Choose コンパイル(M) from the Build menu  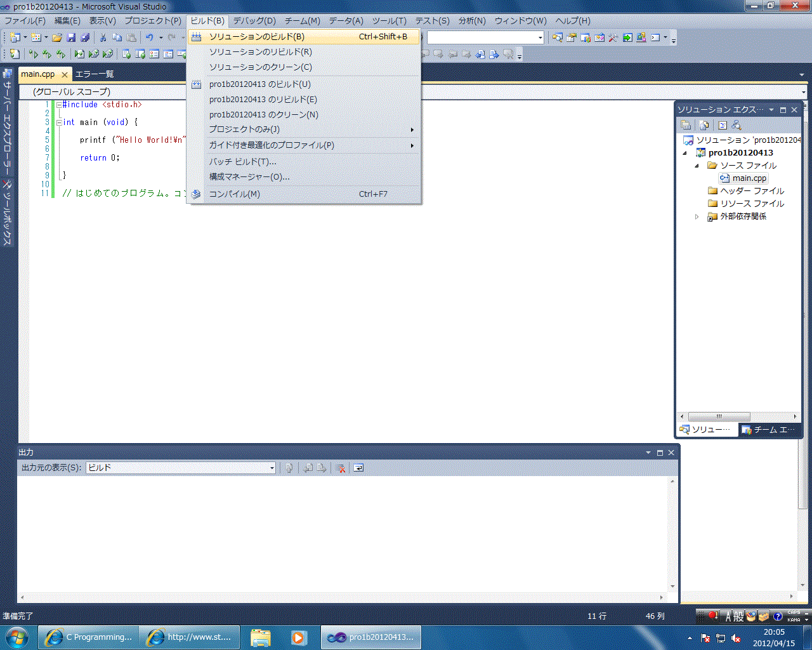304,194
